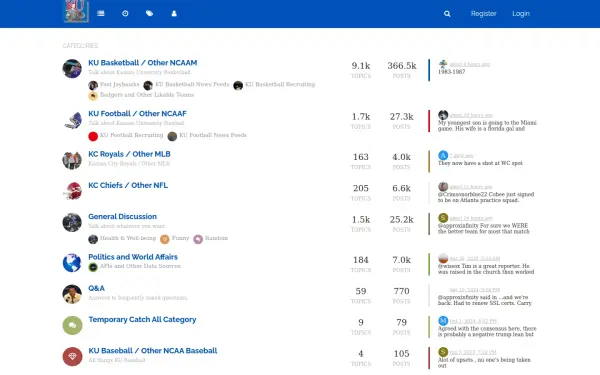
Task: Click red diamond KU Baseball icon
Action: (72, 357)
